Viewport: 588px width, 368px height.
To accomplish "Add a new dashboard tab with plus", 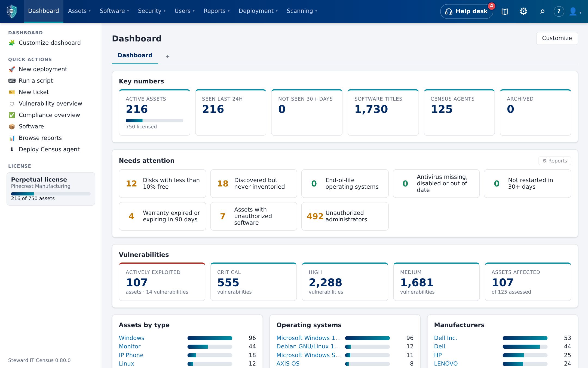I will [168, 56].
